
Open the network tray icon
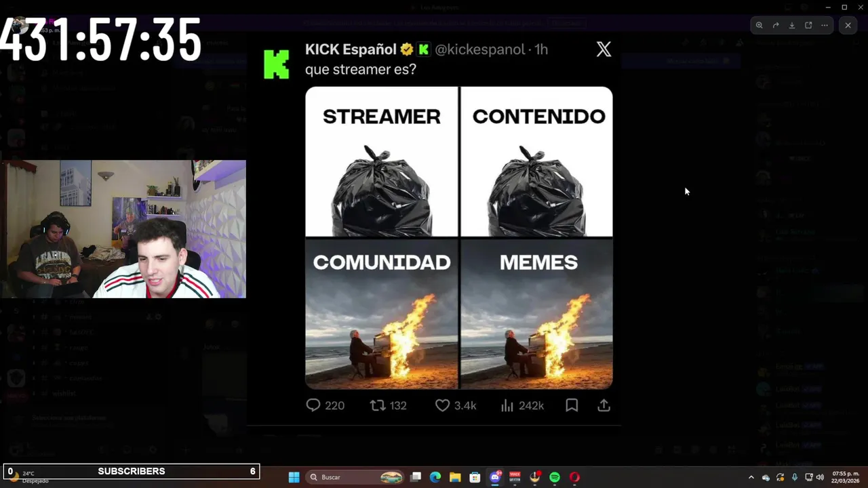(x=808, y=477)
